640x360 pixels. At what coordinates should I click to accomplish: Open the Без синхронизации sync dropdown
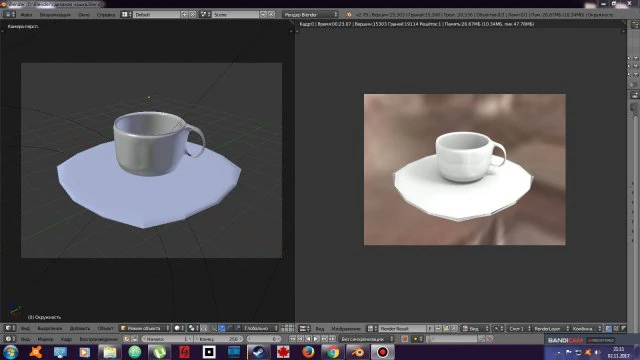pyautogui.click(x=367, y=339)
